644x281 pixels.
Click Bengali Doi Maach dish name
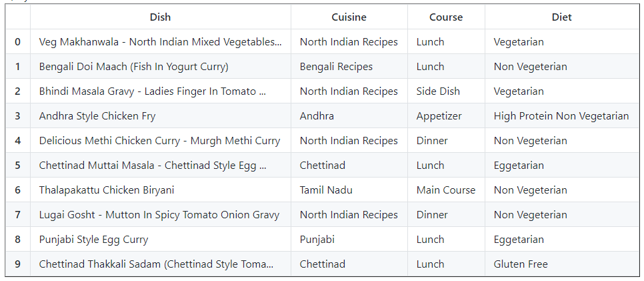pos(134,67)
